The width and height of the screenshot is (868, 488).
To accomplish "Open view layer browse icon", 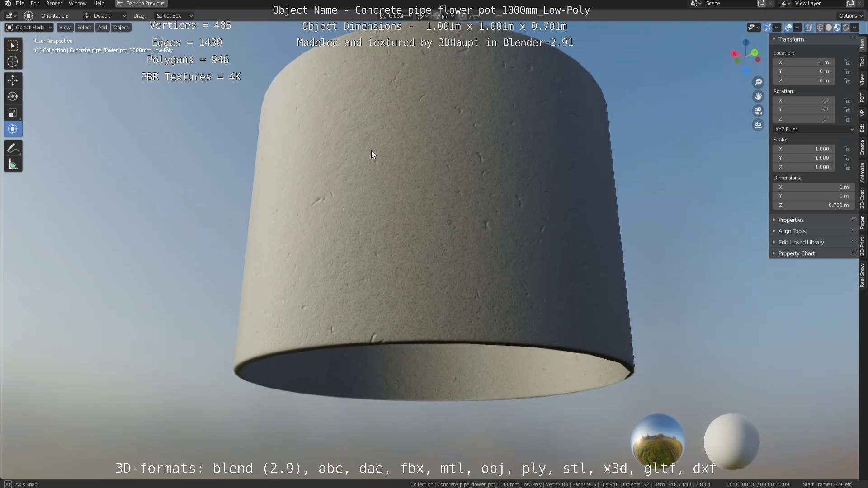I will click(x=785, y=3).
